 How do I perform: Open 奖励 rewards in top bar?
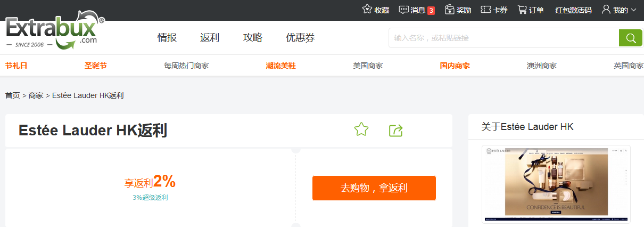(x=458, y=10)
